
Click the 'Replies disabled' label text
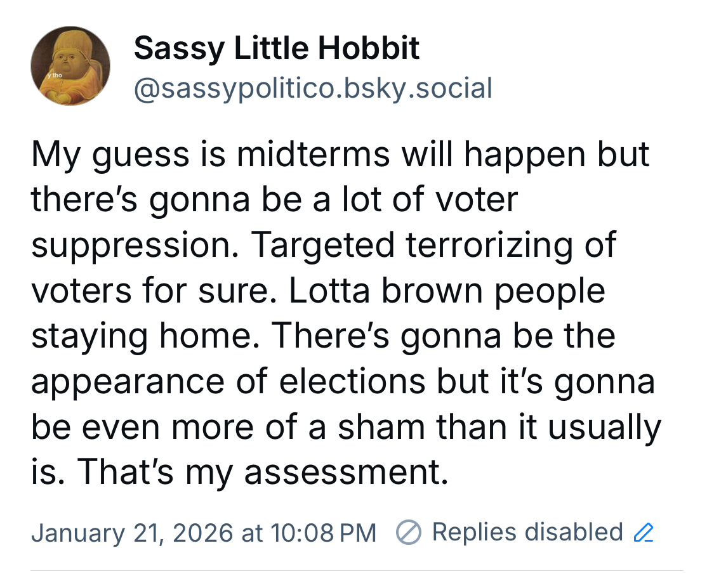point(527,532)
